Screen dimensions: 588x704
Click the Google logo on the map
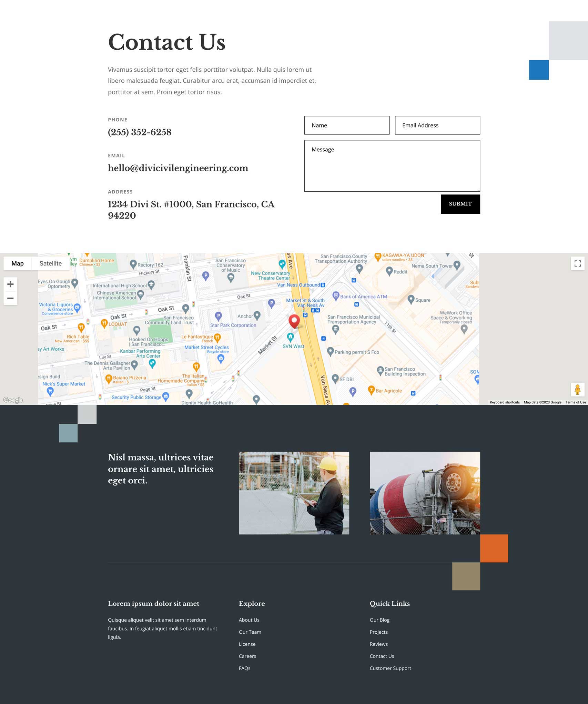(x=13, y=400)
